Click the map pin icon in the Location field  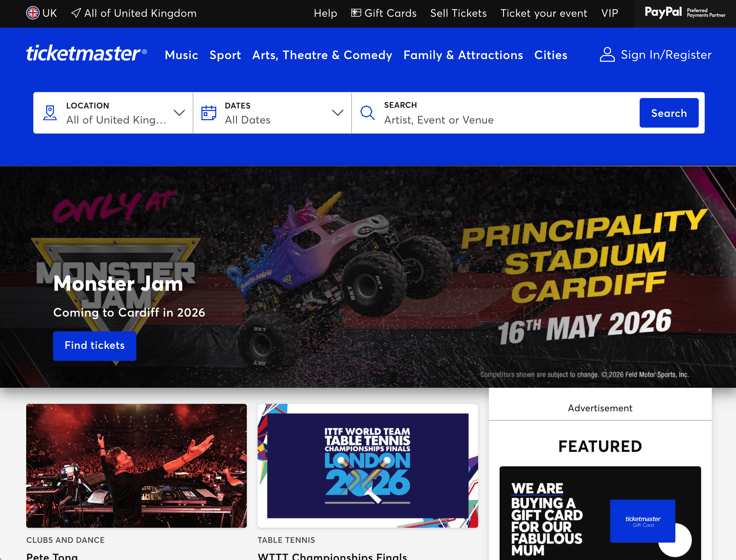[x=50, y=113]
